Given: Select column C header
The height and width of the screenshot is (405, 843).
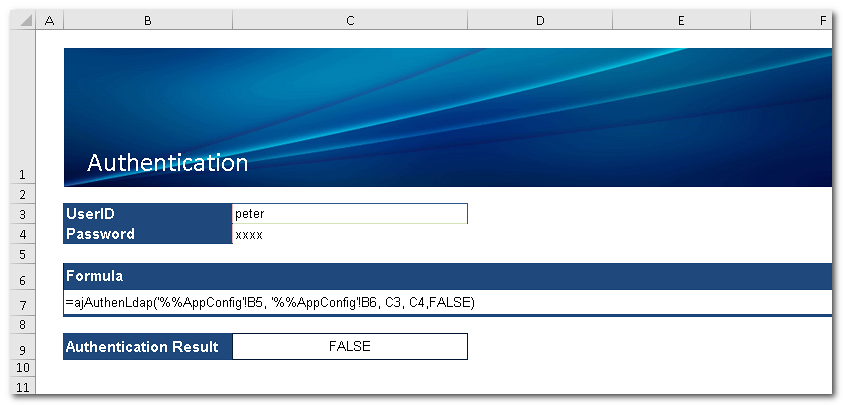Looking at the screenshot, I should click(350, 20).
